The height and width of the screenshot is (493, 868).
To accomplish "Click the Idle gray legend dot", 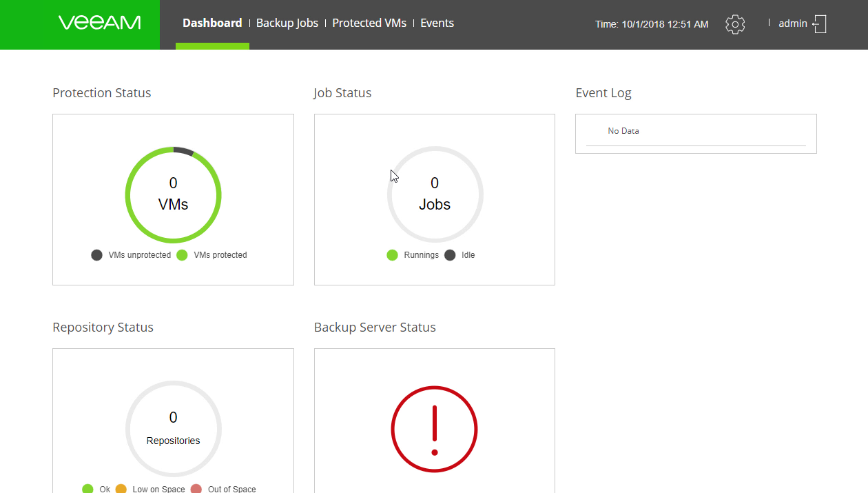I will 450,255.
